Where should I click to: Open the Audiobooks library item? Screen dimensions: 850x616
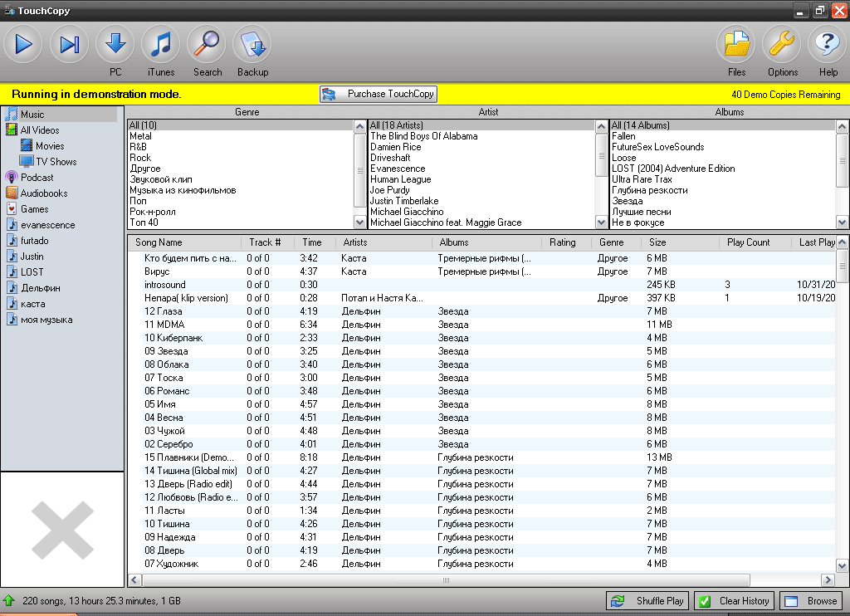(x=43, y=193)
